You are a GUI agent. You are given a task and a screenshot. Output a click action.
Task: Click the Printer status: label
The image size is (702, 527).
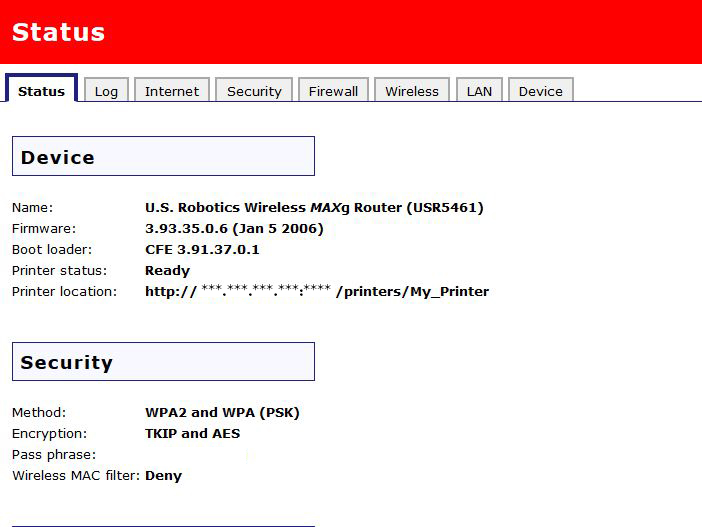60,270
